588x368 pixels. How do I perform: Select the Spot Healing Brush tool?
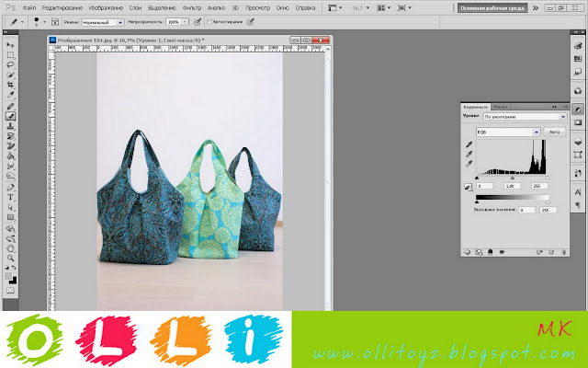point(10,107)
